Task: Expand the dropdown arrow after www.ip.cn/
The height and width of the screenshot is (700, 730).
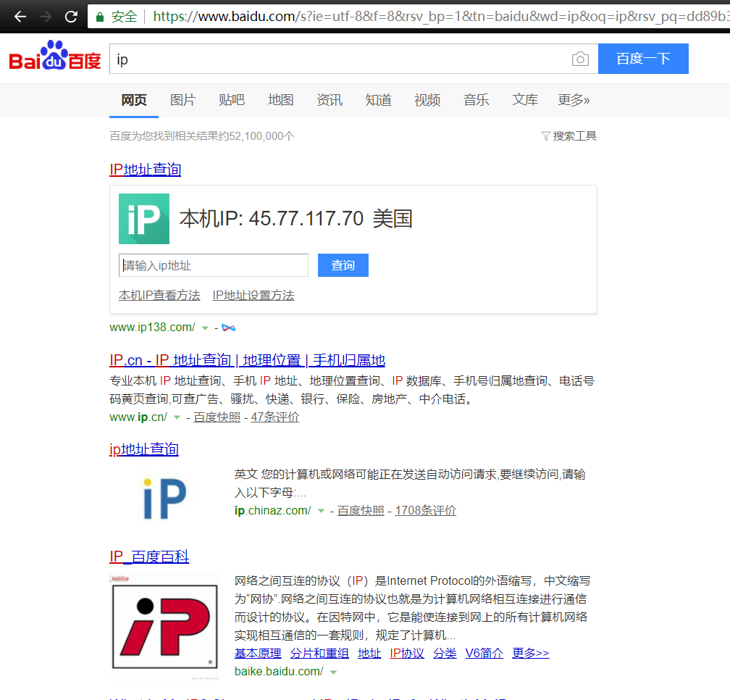Action: (x=177, y=417)
